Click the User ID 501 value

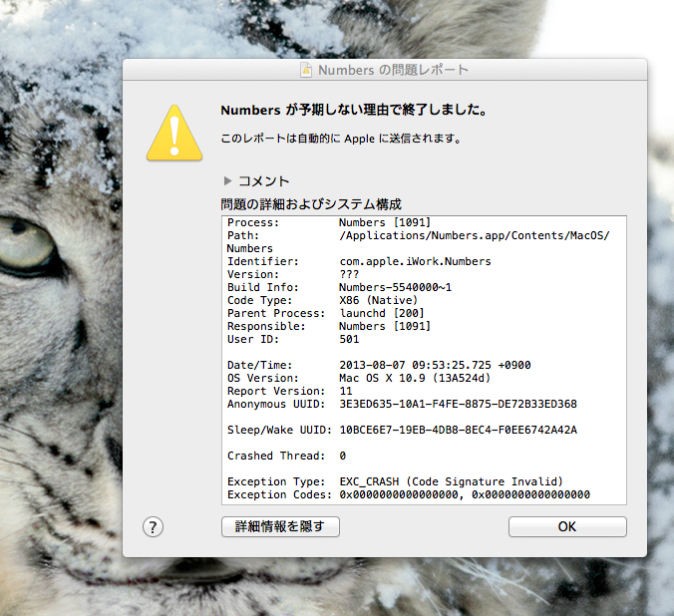coord(349,339)
